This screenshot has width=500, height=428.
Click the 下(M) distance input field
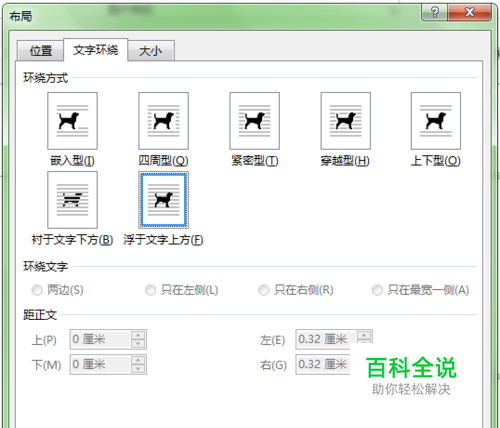tap(100, 364)
